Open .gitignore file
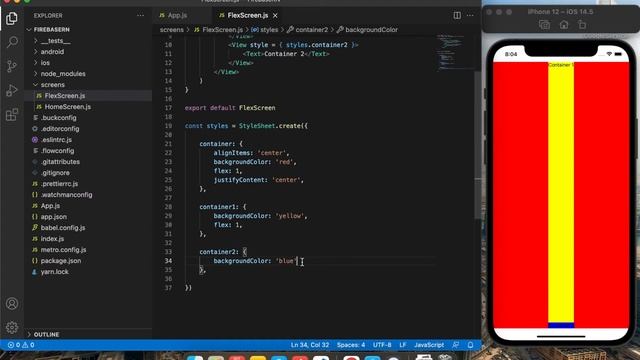The width and height of the screenshot is (640, 360). [55, 173]
